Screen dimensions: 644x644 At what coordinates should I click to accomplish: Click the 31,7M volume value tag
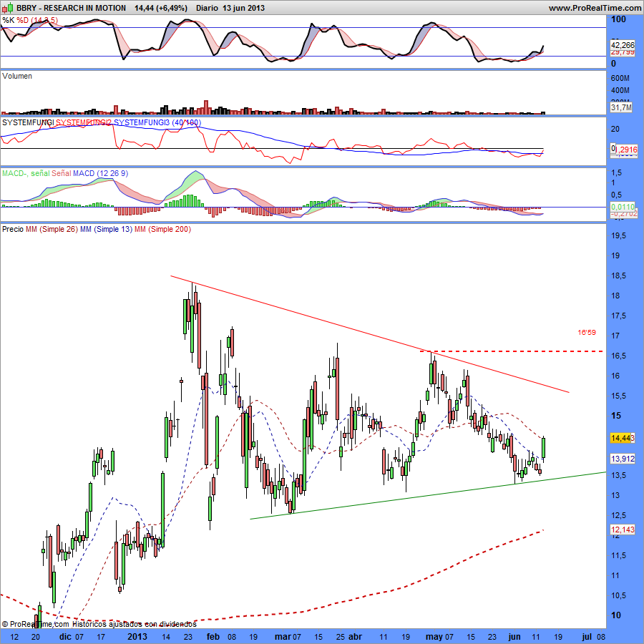tap(621, 107)
